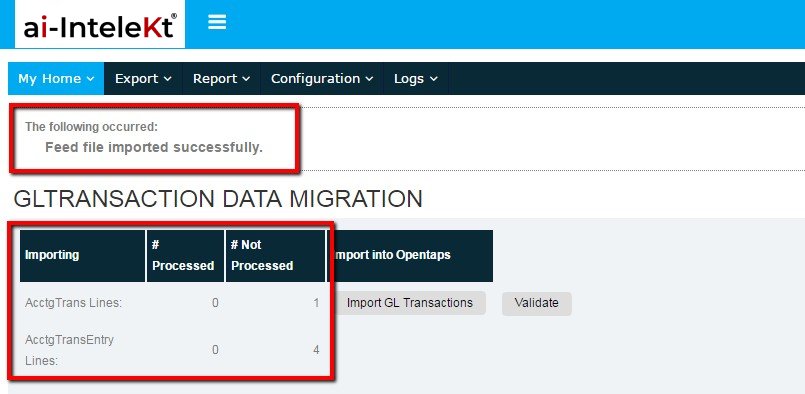Open the My Home menu
This screenshot has width=805, height=394.
click(56, 79)
